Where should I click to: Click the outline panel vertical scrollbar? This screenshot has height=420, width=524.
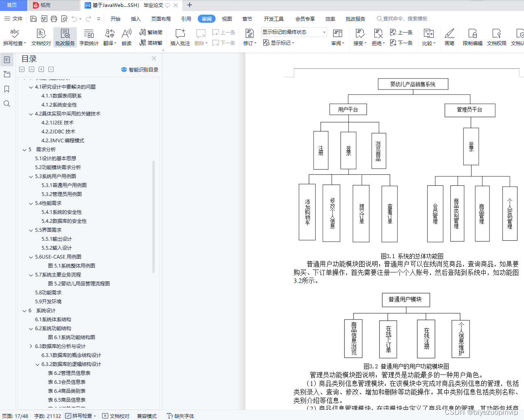153,217
